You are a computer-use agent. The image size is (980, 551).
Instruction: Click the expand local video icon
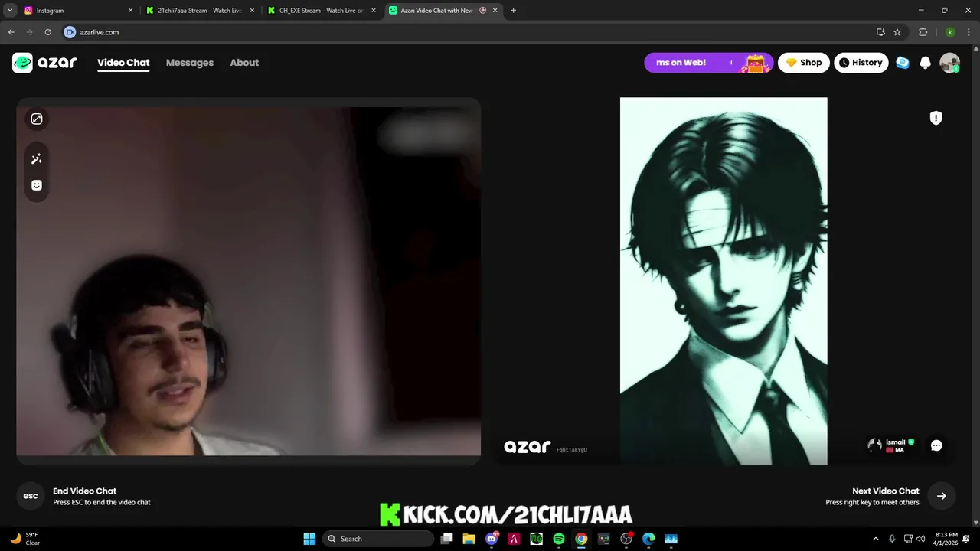point(37,119)
